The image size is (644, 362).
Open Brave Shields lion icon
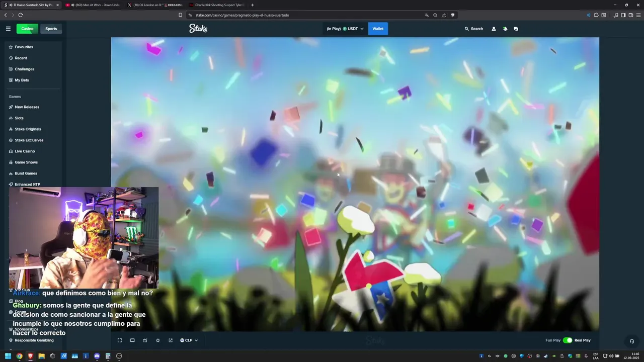tap(452, 15)
